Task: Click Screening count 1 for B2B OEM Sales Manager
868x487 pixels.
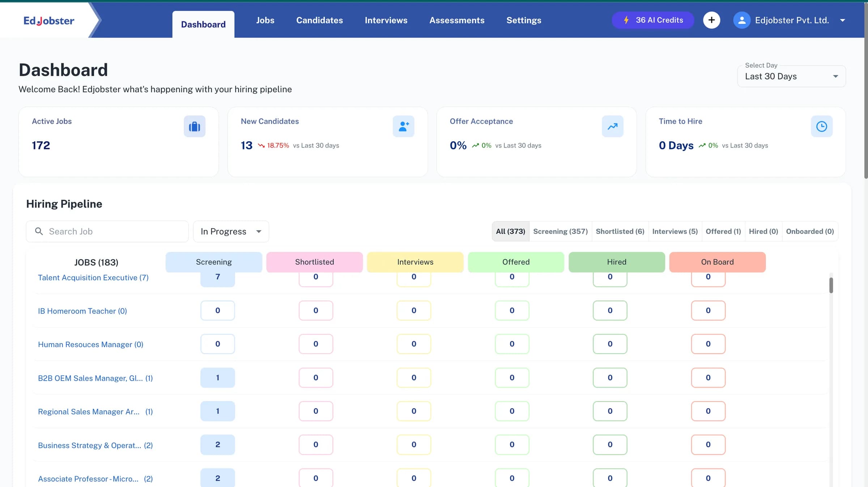Action: [x=218, y=377]
